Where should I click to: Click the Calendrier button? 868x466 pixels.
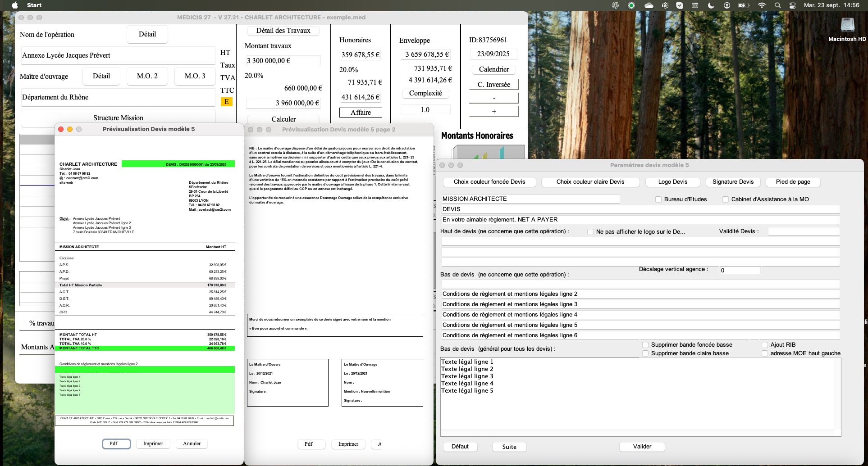(x=494, y=69)
